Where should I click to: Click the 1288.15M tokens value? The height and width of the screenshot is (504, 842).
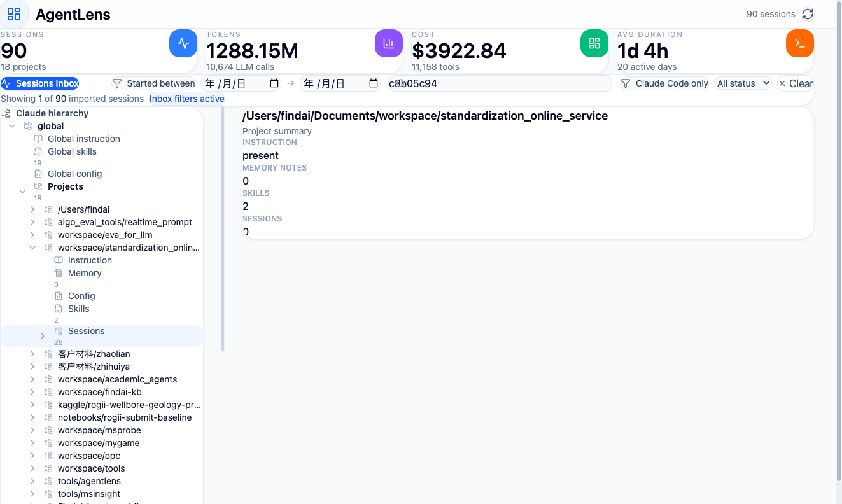pos(252,50)
